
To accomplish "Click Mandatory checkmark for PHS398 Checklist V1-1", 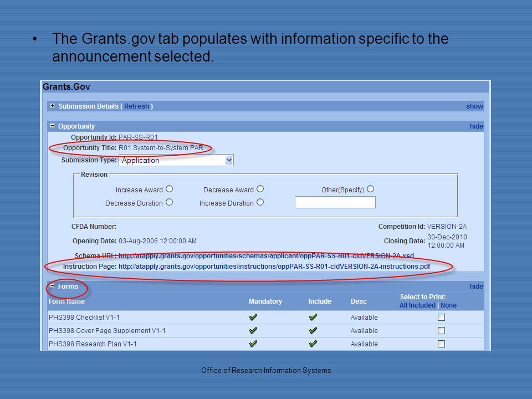I will pyautogui.click(x=253, y=317).
